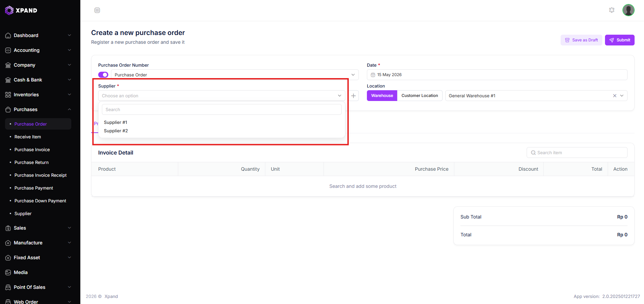Expand the Purchase Order number dropdown
Screen dimensions: 644x304
tap(235, 75)
